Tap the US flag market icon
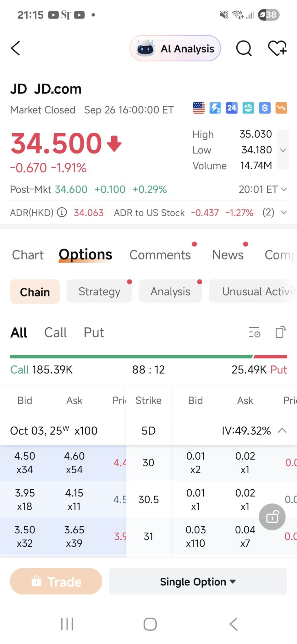This screenshot has height=644, width=297. pyautogui.click(x=199, y=108)
